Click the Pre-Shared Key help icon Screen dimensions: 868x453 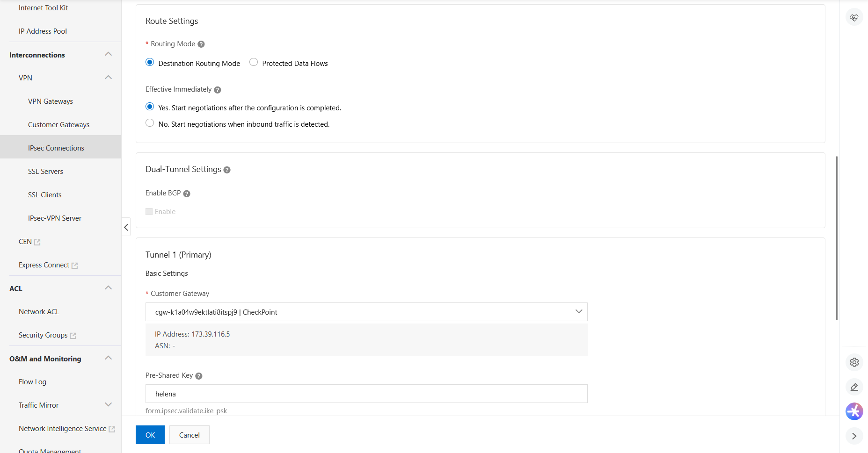click(x=199, y=376)
